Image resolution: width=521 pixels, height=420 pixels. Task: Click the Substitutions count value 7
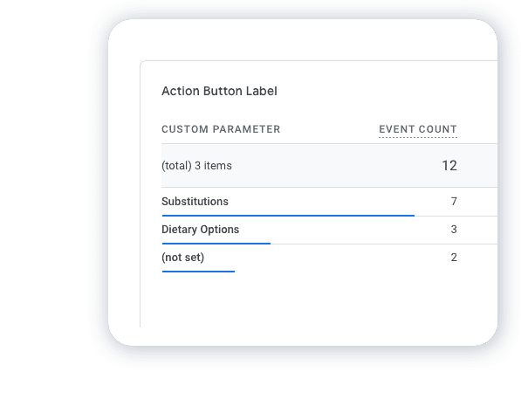pyautogui.click(x=454, y=202)
